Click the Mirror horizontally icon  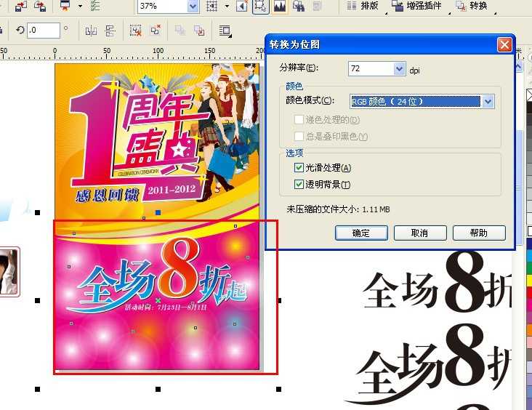91,31
